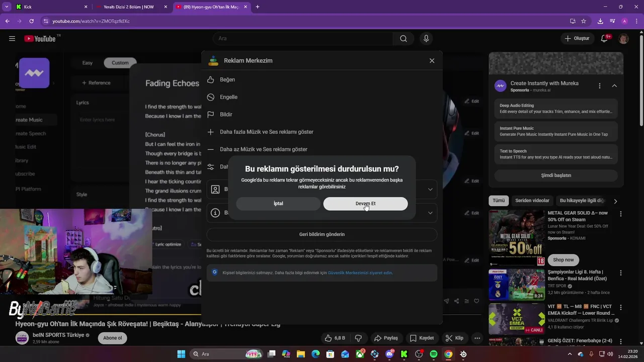Open File Explorer from taskbar
Screen dimensions: 644x362
coord(300,354)
